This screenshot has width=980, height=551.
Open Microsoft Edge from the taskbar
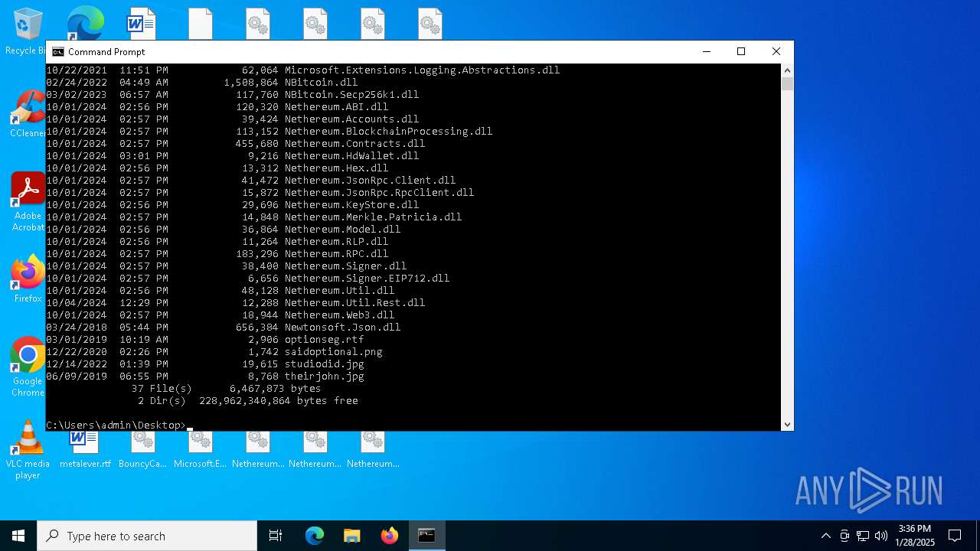(315, 536)
